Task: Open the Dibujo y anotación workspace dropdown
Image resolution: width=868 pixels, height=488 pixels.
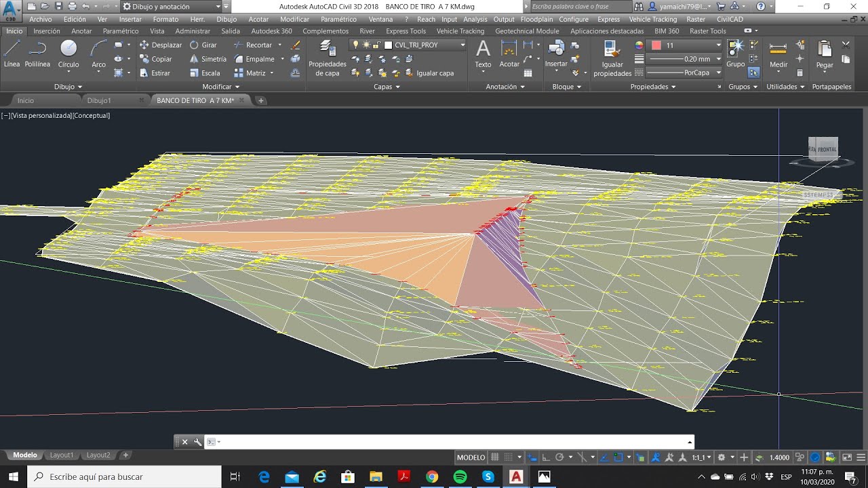Action: pos(172,6)
